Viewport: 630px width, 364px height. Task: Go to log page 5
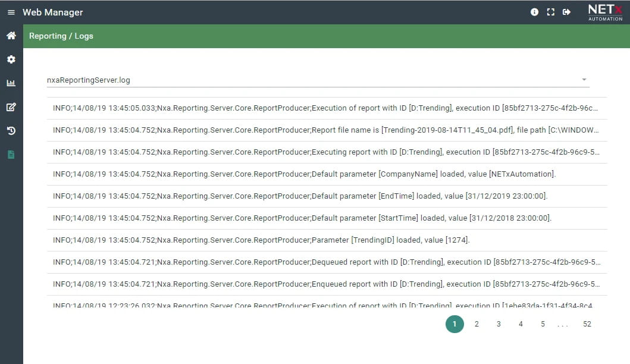coord(543,324)
